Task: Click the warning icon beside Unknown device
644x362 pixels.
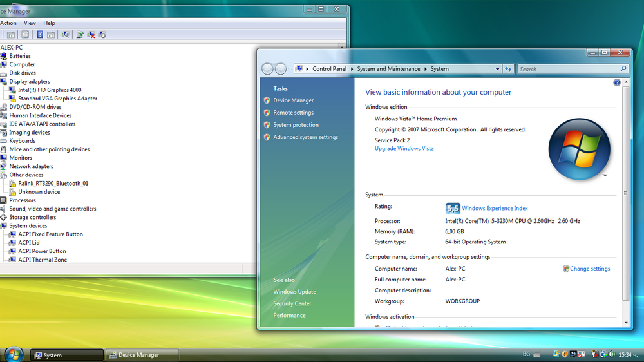Action: (x=12, y=192)
